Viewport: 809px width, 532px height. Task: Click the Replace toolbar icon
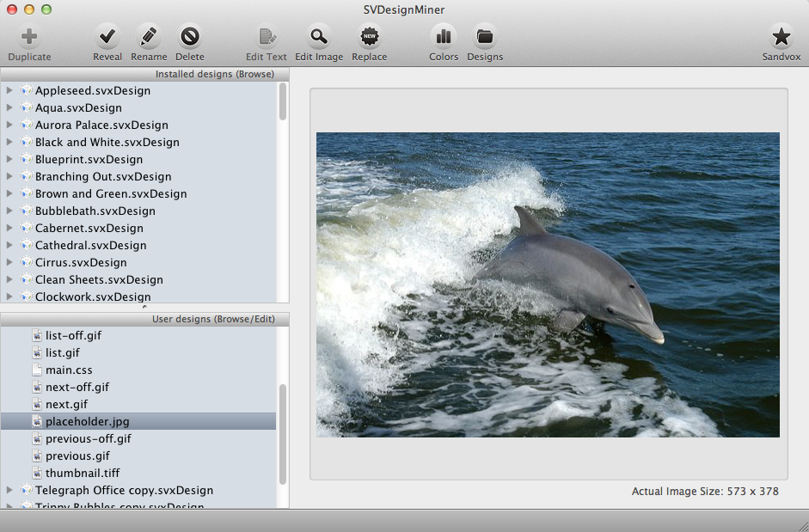(369, 39)
